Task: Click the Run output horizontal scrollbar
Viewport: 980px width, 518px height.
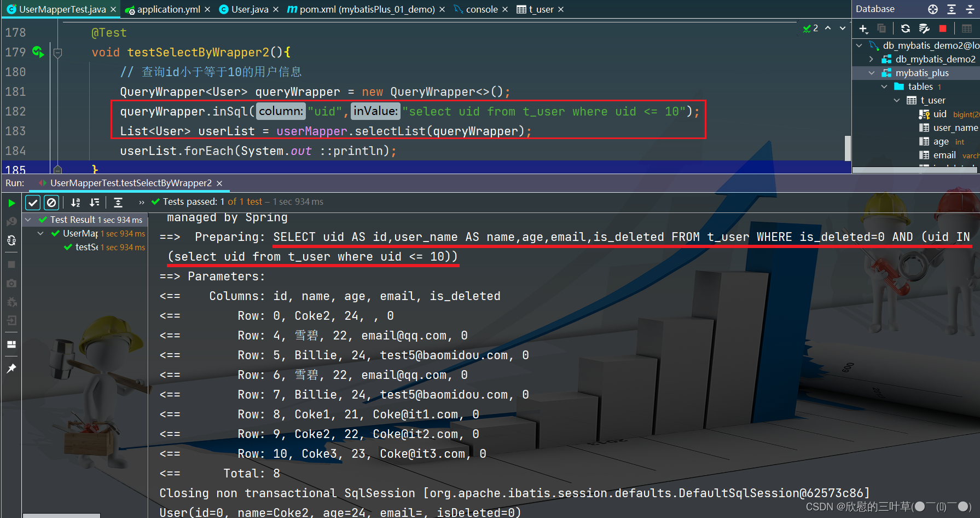Action: [61, 515]
